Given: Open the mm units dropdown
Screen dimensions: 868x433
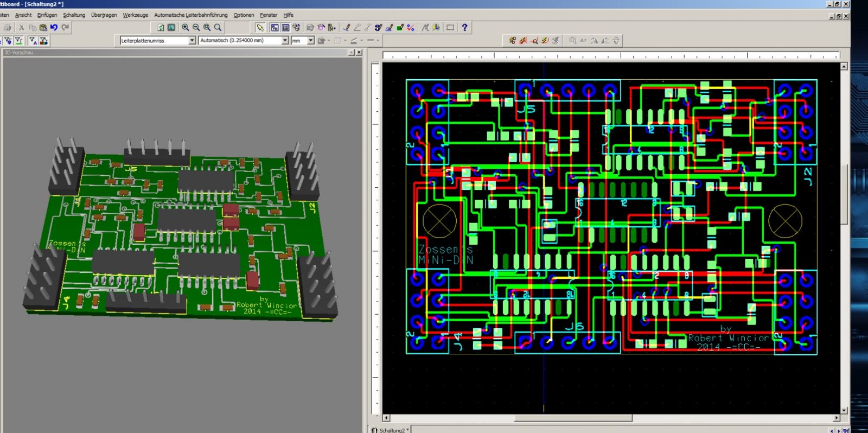Looking at the screenshot, I should pyautogui.click(x=310, y=41).
